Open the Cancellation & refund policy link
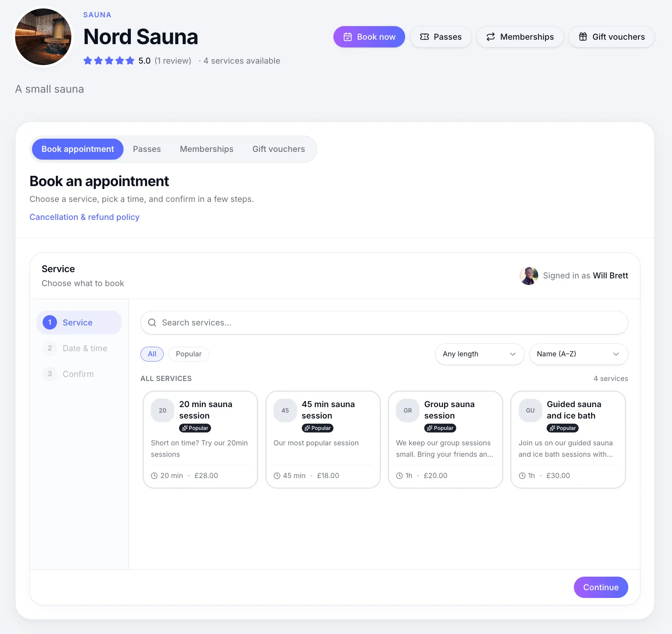The height and width of the screenshot is (634, 672). click(85, 217)
